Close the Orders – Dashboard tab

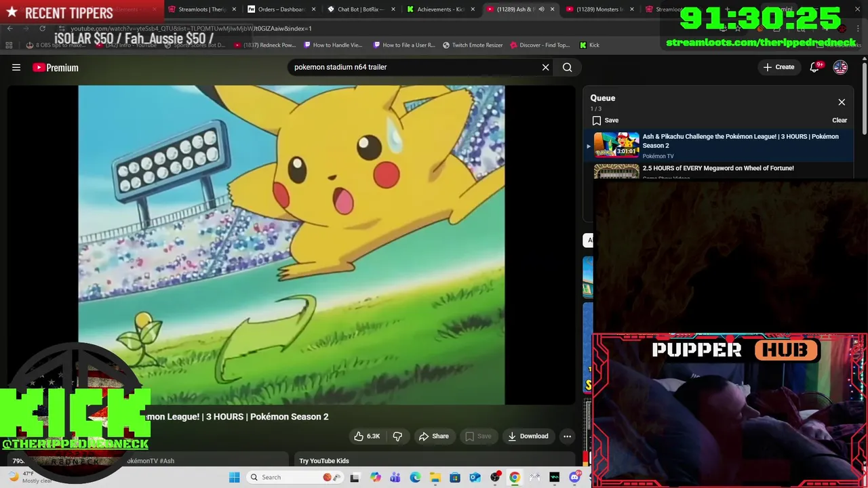click(x=313, y=9)
